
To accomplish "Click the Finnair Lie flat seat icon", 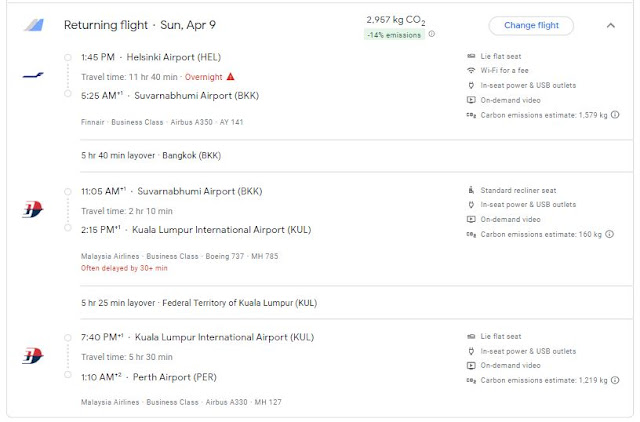I will click(471, 56).
